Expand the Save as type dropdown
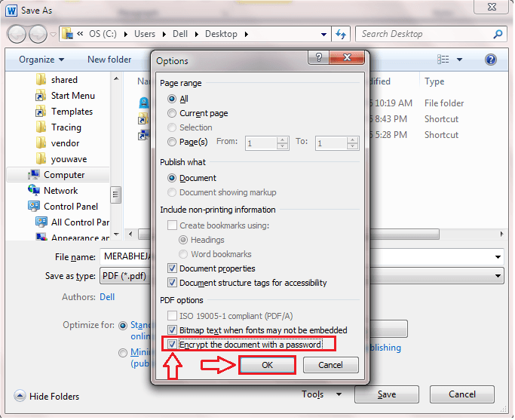 point(498,276)
